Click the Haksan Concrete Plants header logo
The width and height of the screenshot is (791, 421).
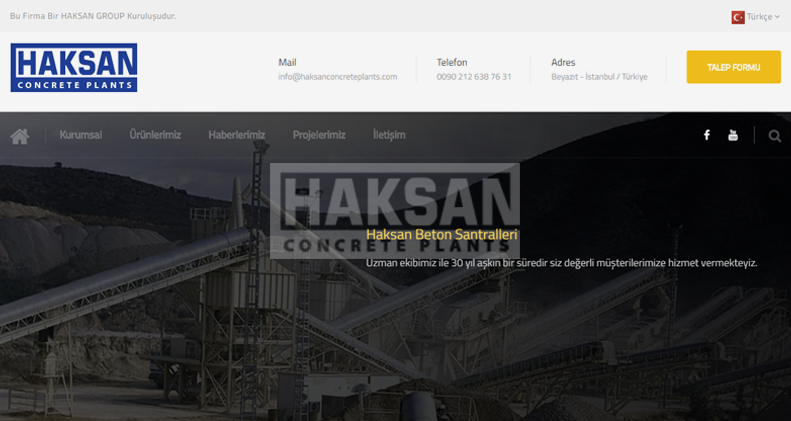pos(74,68)
